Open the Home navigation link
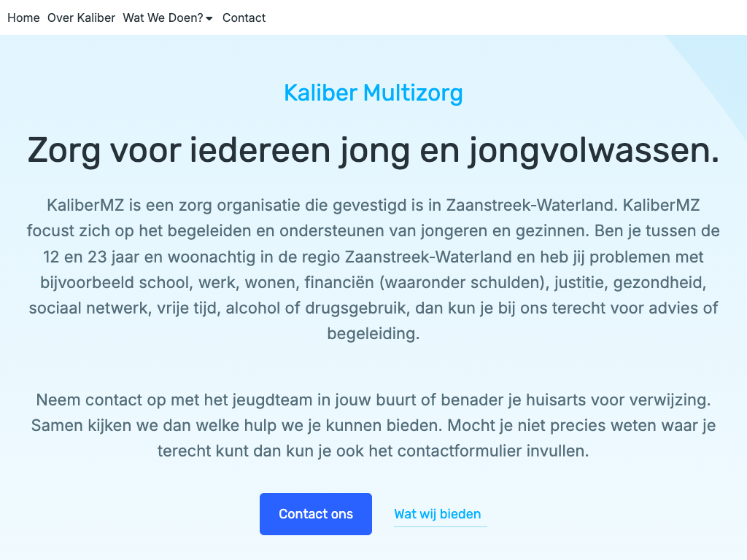Screen dimensions: 747x560 pos(23,17)
